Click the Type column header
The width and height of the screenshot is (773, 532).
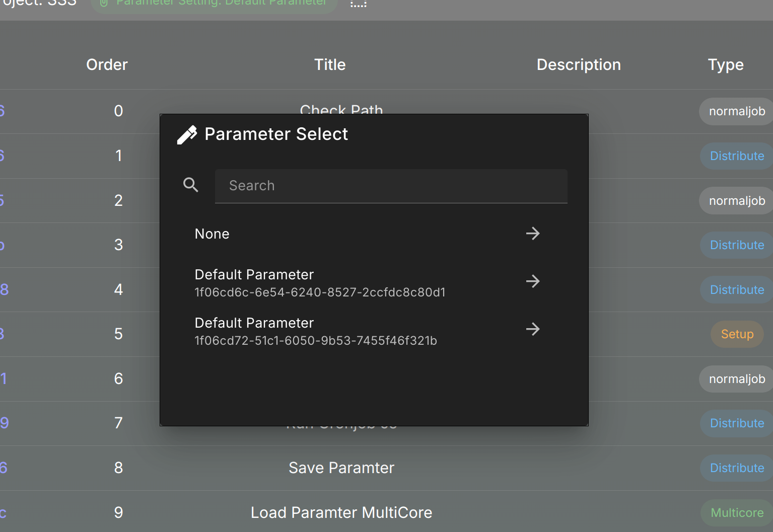pos(726,64)
